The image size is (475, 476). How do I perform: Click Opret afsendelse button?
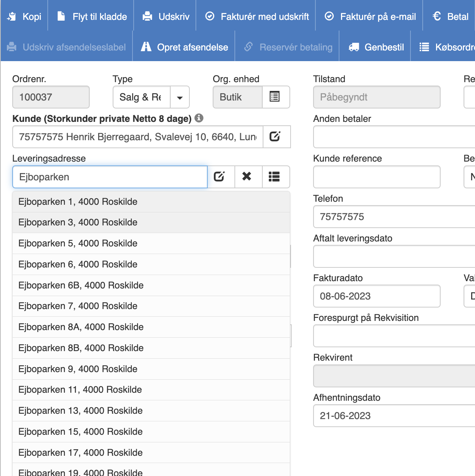[x=184, y=47]
